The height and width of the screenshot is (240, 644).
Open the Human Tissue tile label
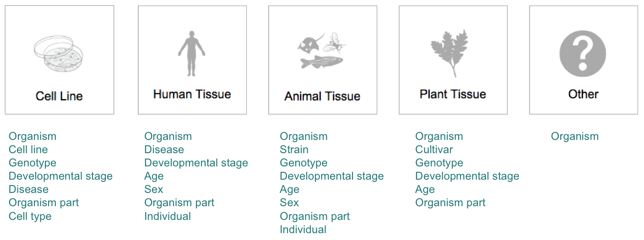pyautogui.click(x=192, y=94)
